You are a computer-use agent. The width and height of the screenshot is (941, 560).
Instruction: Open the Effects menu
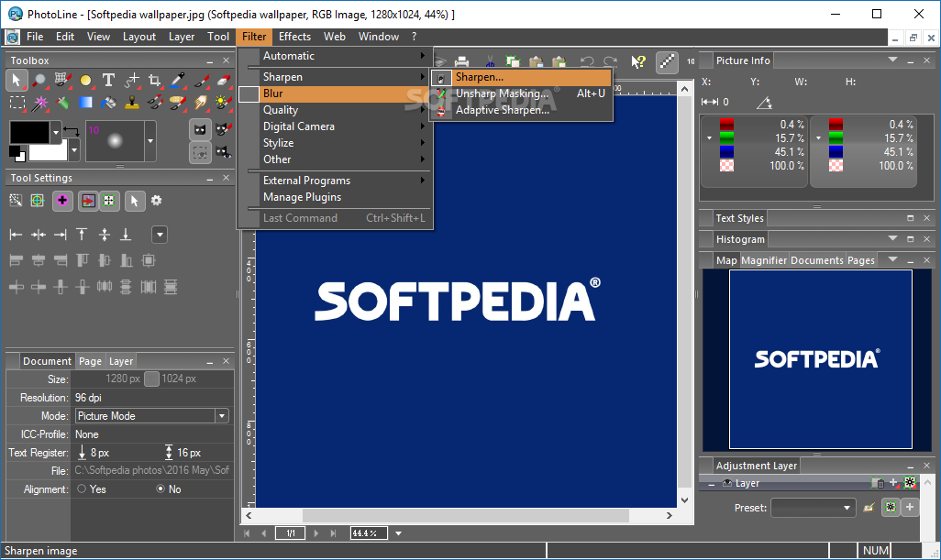click(x=294, y=37)
